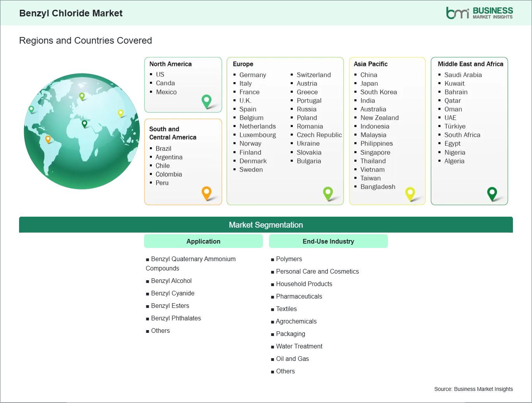Click the yellow map pin on the globe
This screenshot has height=403, width=532.
(x=121, y=113)
